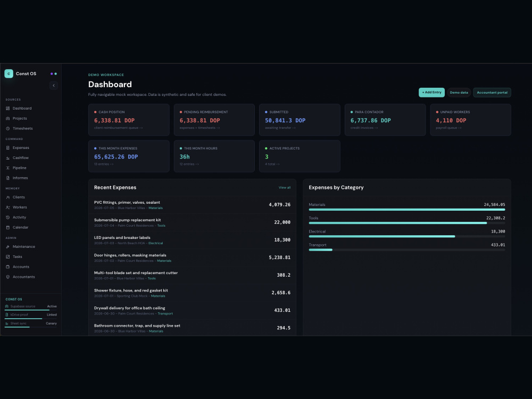Open 12 entries link under month hours
This screenshot has height=399, width=532.
coord(189,164)
